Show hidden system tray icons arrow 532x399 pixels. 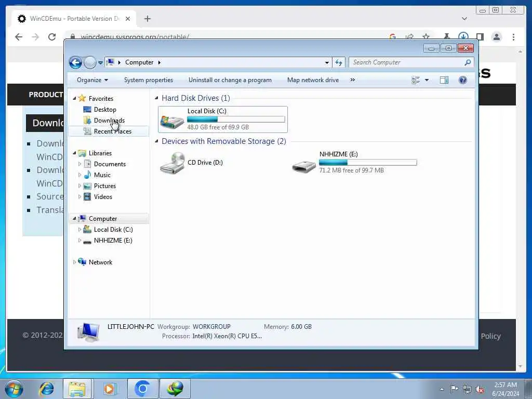(442, 390)
